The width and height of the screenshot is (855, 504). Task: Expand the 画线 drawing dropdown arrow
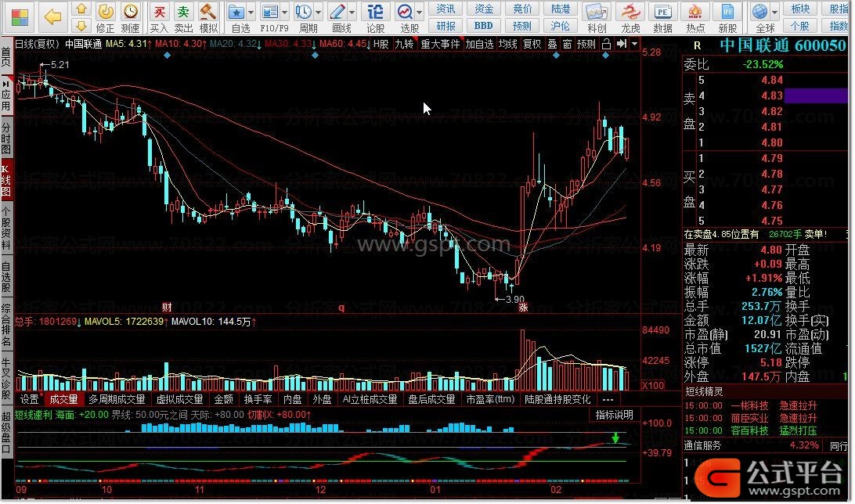tap(352, 12)
